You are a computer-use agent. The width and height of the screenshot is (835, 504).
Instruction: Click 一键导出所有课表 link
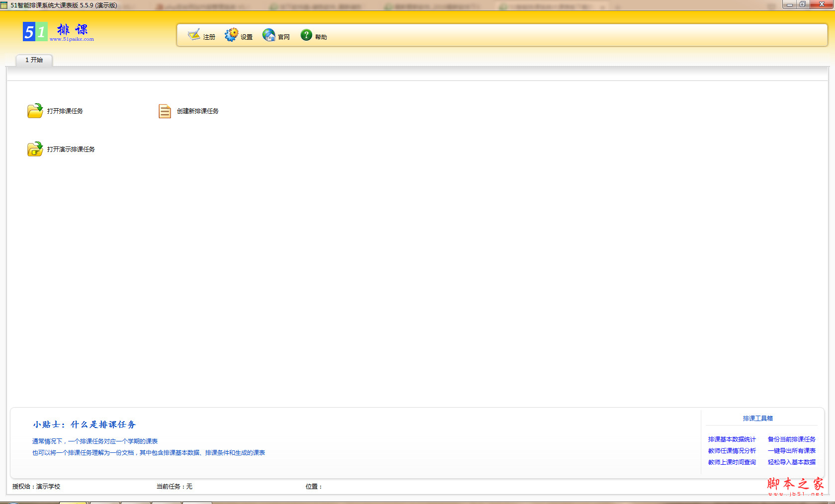click(792, 451)
